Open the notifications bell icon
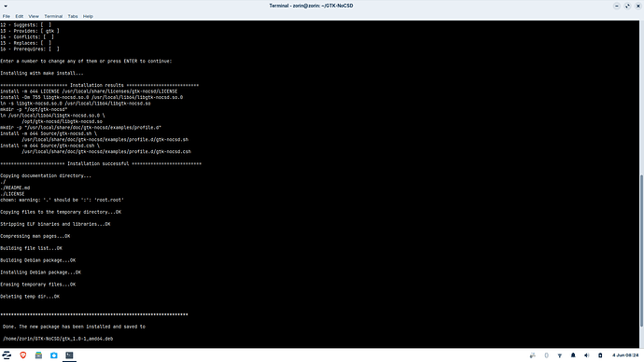The image size is (644, 362). [x=573, y=355]
